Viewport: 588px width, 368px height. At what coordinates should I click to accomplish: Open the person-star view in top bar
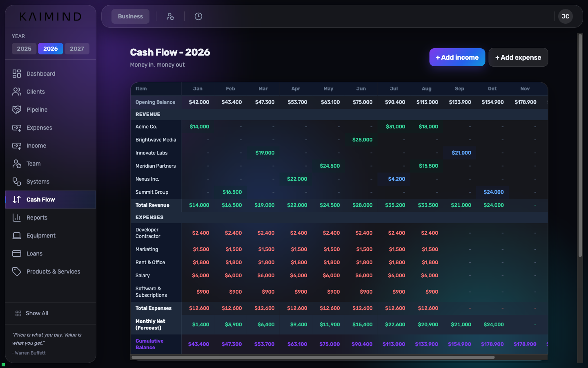(x=170, y=16)
